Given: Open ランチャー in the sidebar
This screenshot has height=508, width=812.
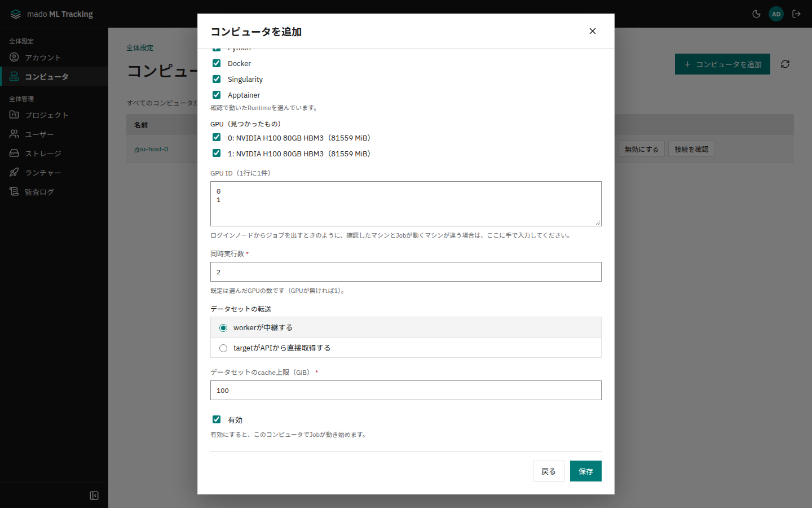Looking at the screenshot, I should pyautogui.click(x=54, y=173).
